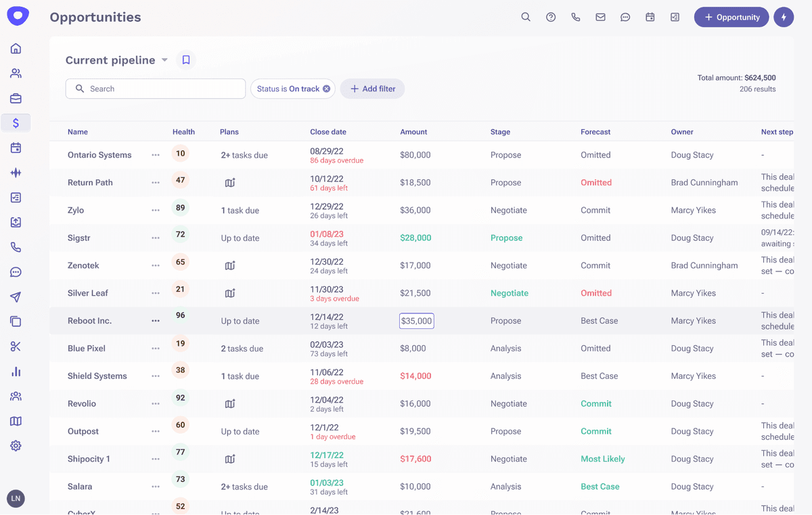Click the lightning bolt quick actions button

784,17
